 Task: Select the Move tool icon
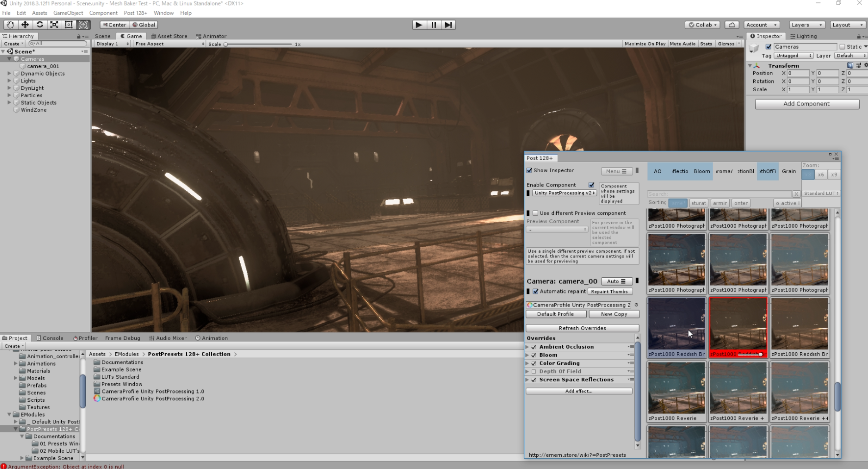coord(25,25)
